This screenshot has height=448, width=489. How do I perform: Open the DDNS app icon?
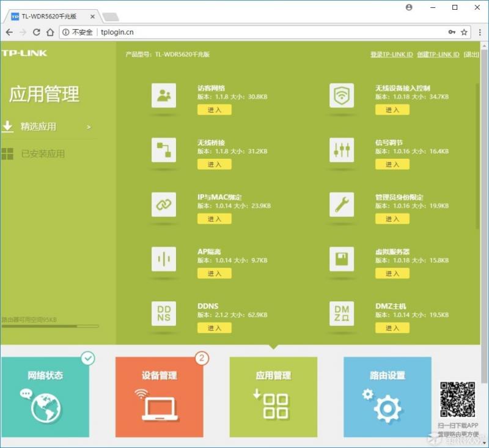[164, 314]
